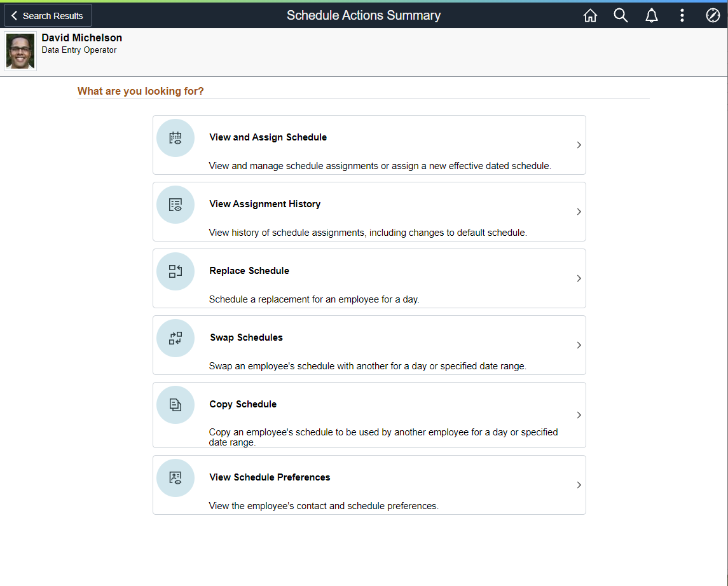Open the NavBar compass icon
Image resolution: width=728 pixels, height=586 pixels.
coord(713,16)
